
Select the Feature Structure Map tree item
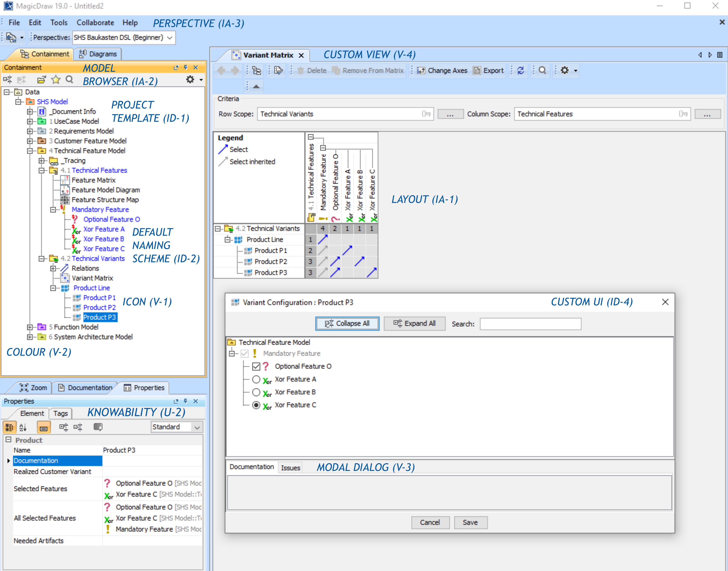point(105,200)
